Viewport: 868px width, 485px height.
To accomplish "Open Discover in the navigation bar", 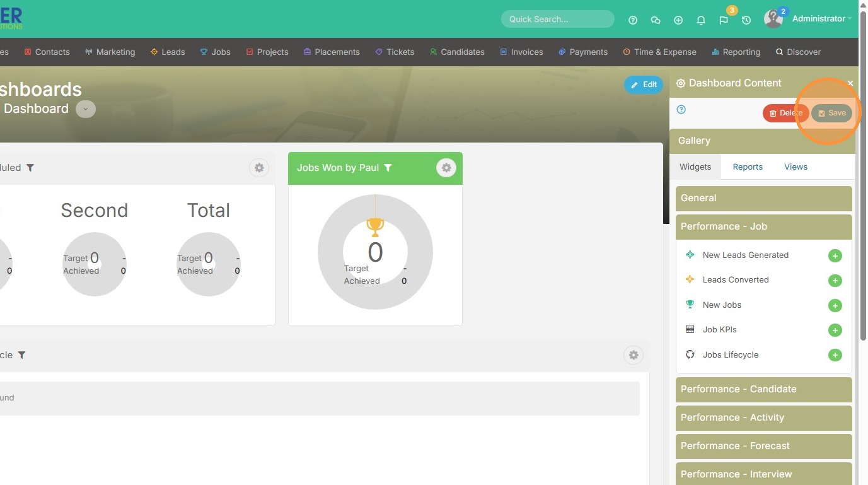I will [x=799, y=52].
